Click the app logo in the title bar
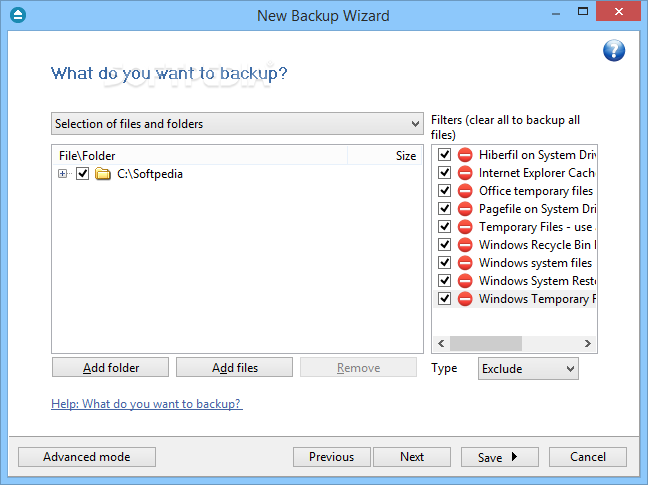Image resolution: width=648 pixels, height=485 pixels. (x=18, y=15)
